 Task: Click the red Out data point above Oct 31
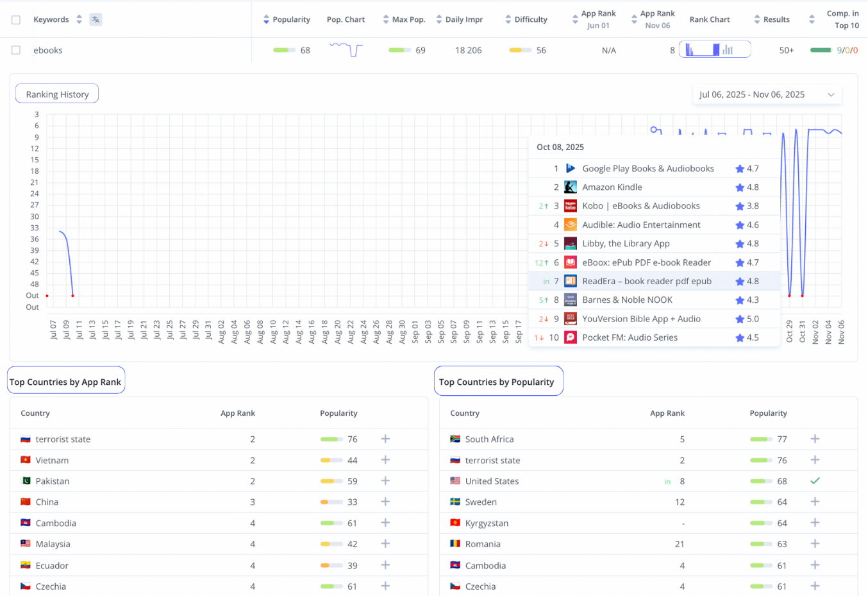(x=803, y=296)
